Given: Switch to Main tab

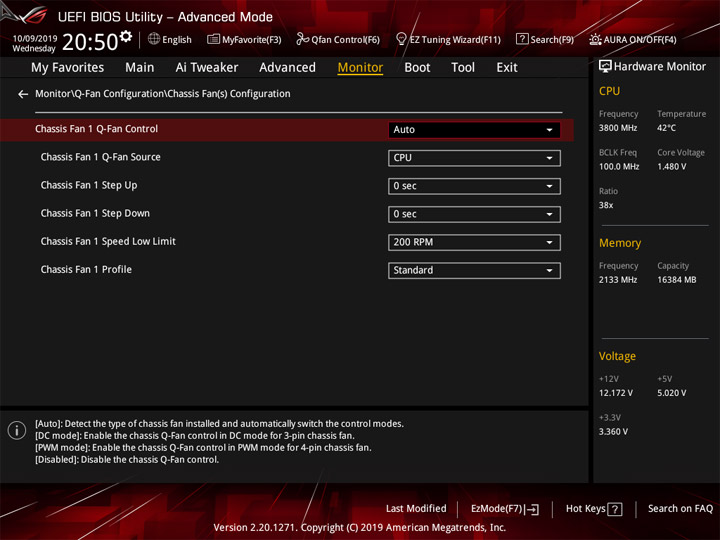Looking at the screenshot, I should (x=140, y=68).
